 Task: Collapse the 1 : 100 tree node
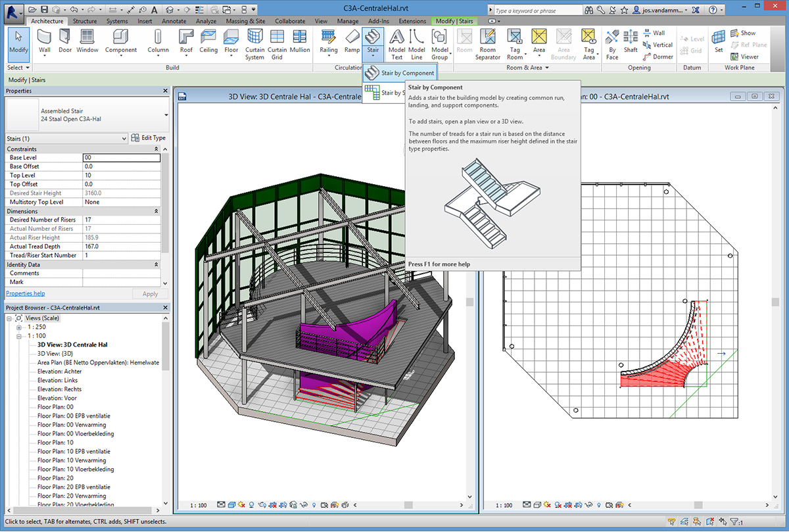tap(20, 335)
